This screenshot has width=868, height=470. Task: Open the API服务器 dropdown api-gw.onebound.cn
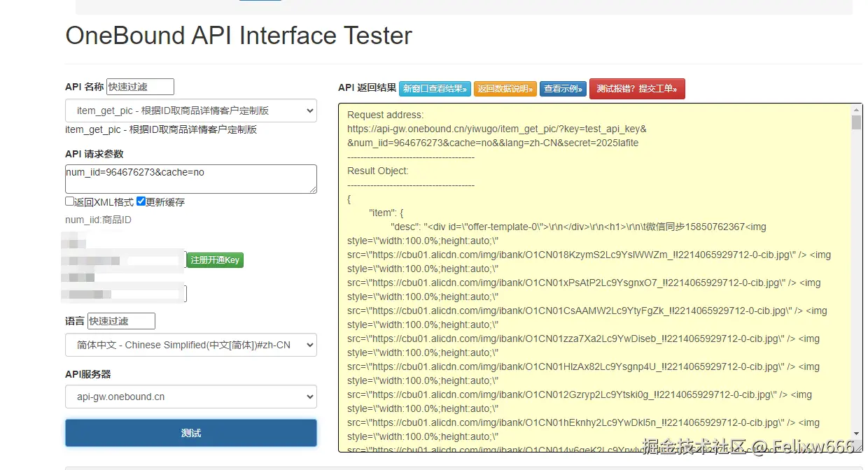click(x=191, y=397)
